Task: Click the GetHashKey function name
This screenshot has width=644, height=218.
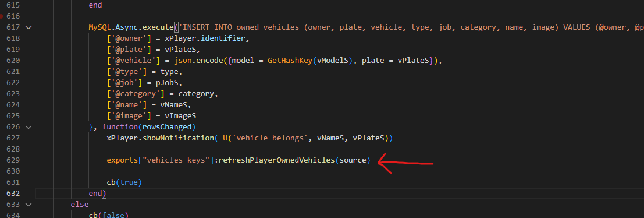Action: (x=290, y=61)
